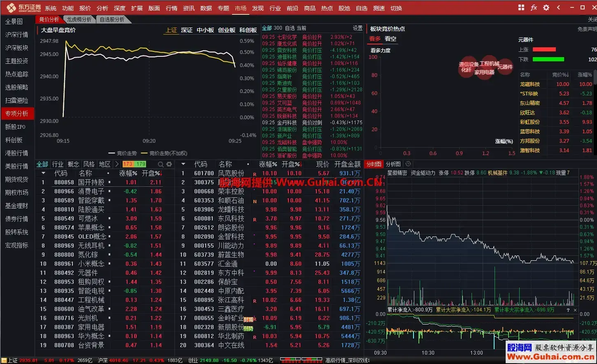Image resolution: width=597 pixels, height=364 pixels.
Task: Open the four-square layout grid icon
Action: [x=521, y=7]
